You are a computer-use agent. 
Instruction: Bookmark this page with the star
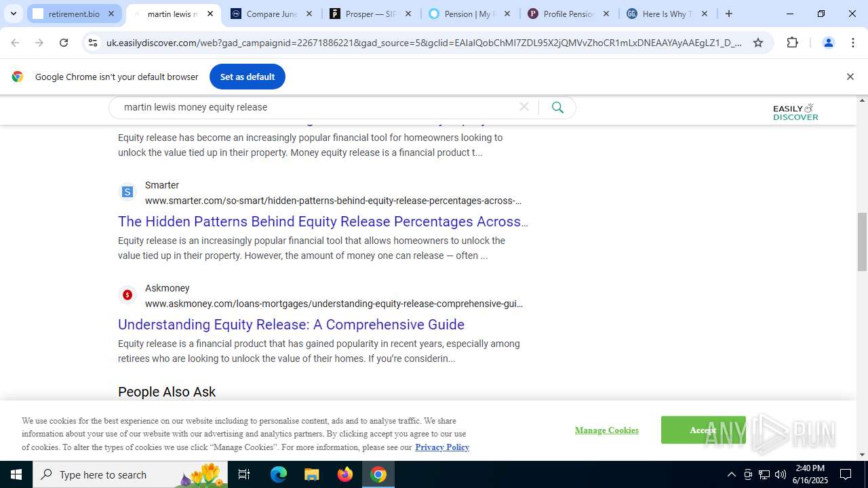pos(758,43)
